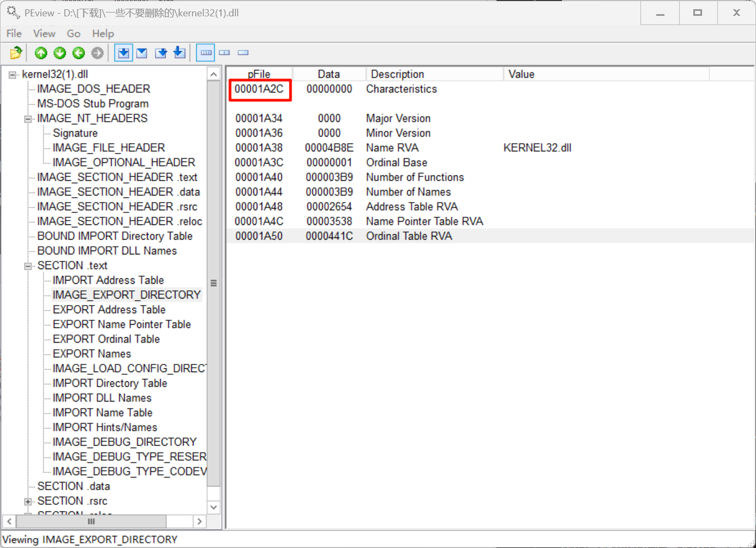Toggle the four-segment column width button
The width and height of the screenshot is (756, 548).
tap(206, 53)
